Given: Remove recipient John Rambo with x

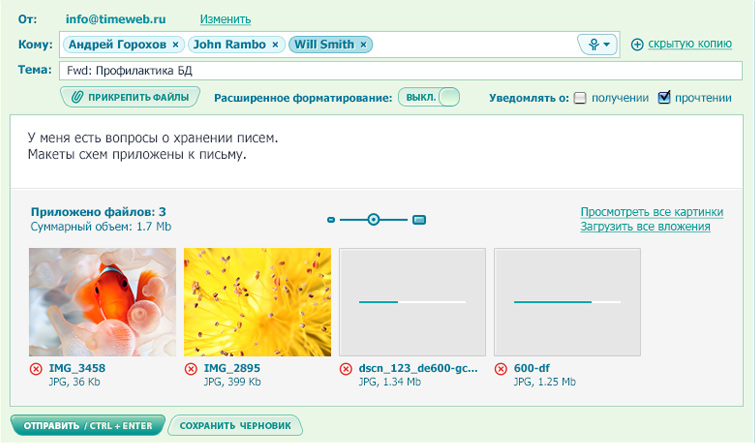Looking at the screenshot, I should tap(275, 45).
